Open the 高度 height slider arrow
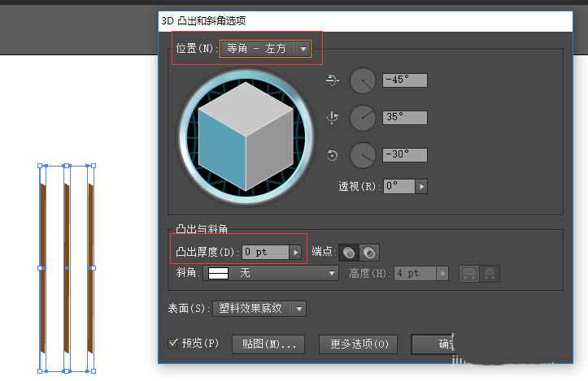The image size is (588, 381). click(443, 274)
